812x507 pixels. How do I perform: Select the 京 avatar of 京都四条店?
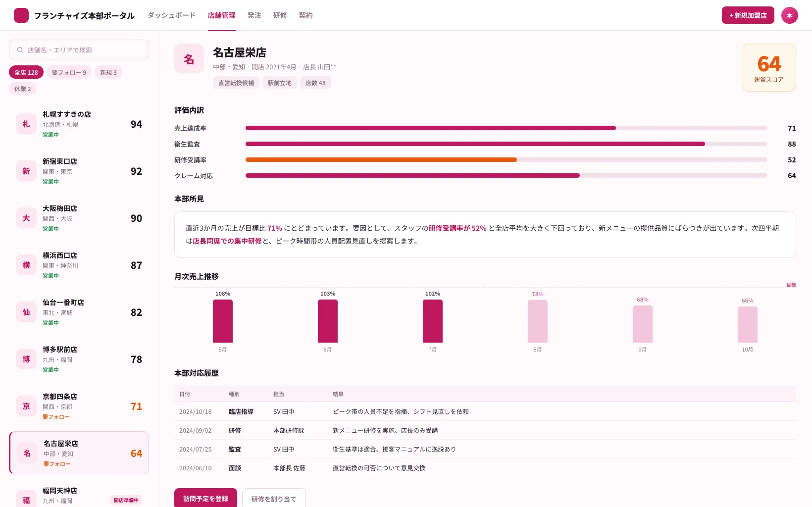pyautogui.click(x=26, y=406)
